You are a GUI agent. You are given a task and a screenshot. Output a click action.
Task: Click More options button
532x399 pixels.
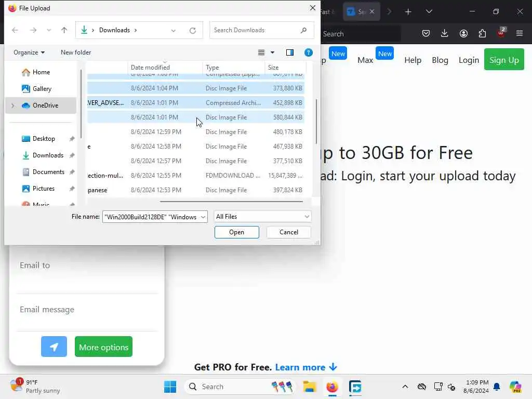pyautogui.click(x=103, y=347)
